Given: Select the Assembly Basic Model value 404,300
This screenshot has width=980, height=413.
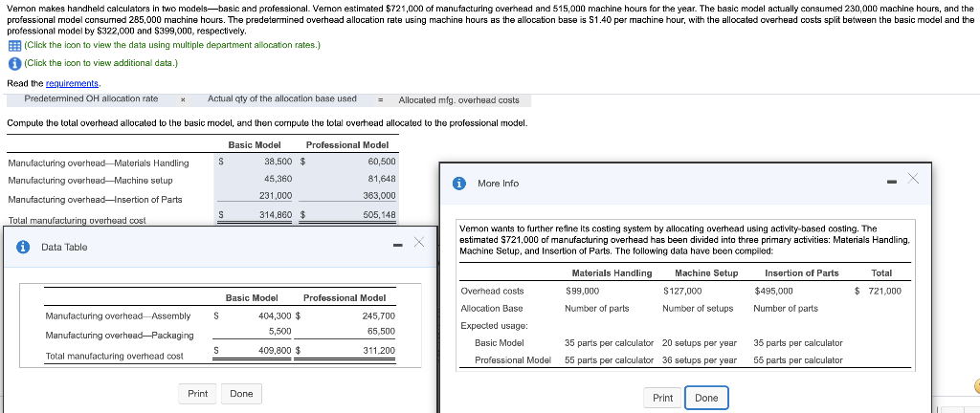Looking at the screenshot, I should click(275, 315).
